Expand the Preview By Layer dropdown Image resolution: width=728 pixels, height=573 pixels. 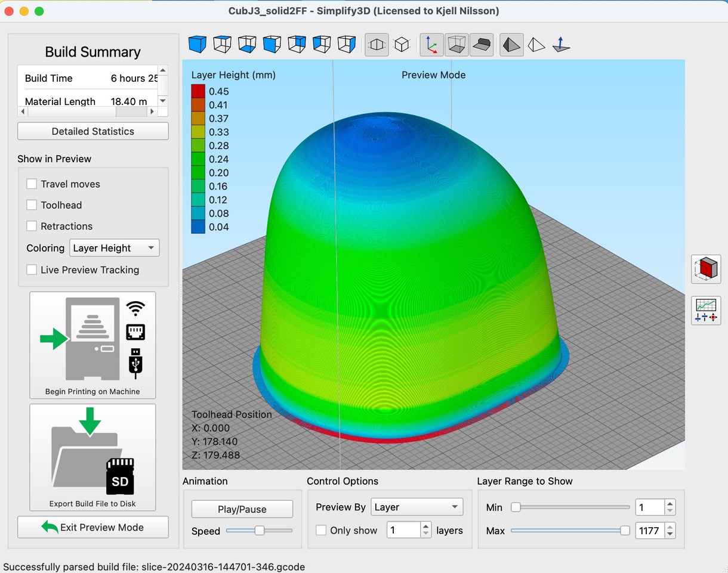(417, 507)
